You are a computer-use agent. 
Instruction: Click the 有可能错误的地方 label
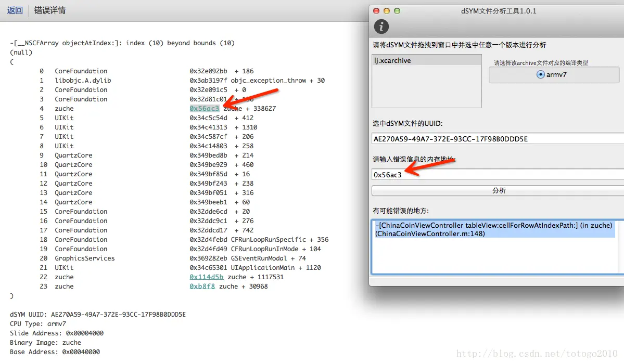click(x=401, y=211)
